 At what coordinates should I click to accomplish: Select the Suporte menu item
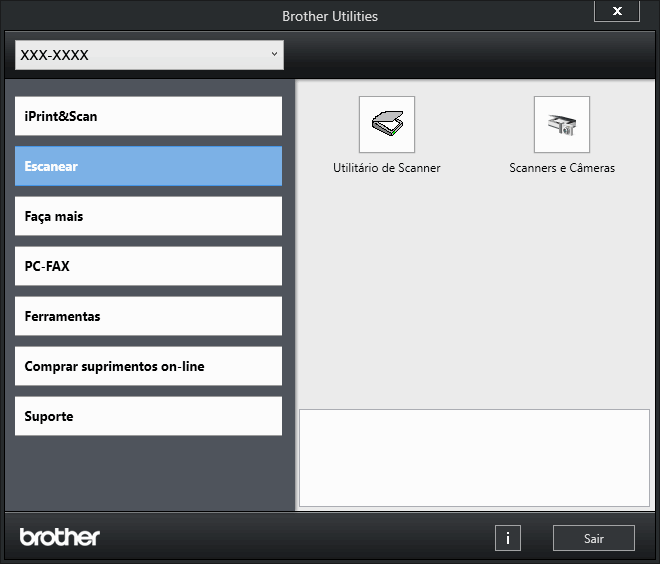pyautogui.click(x=148, y=416)
